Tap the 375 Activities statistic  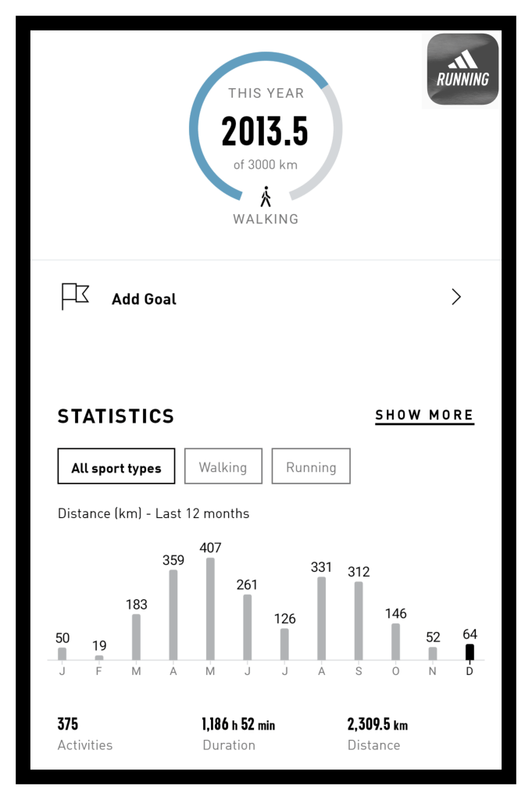84,734
